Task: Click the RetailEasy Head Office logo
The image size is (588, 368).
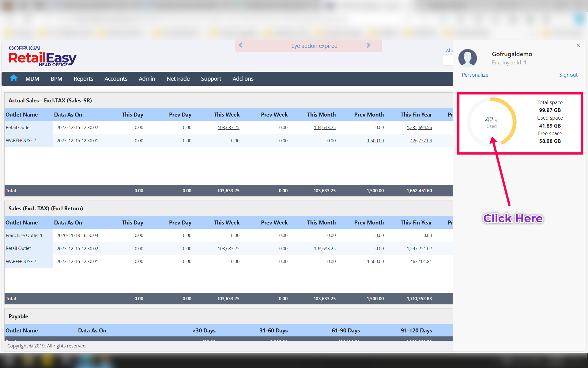Action: click(x=42, y=56)
